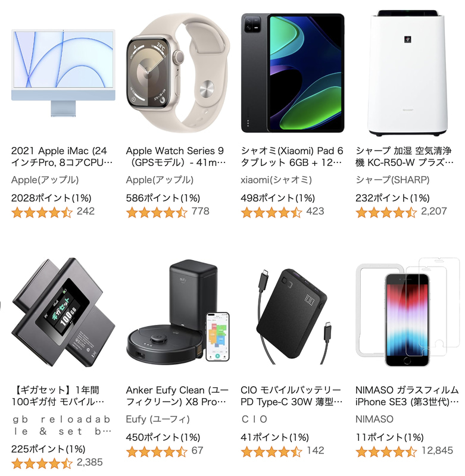This screenshot has height=476, width=465.
Task: Open the Apple iMac product image
Action: (x=63, y=73)
